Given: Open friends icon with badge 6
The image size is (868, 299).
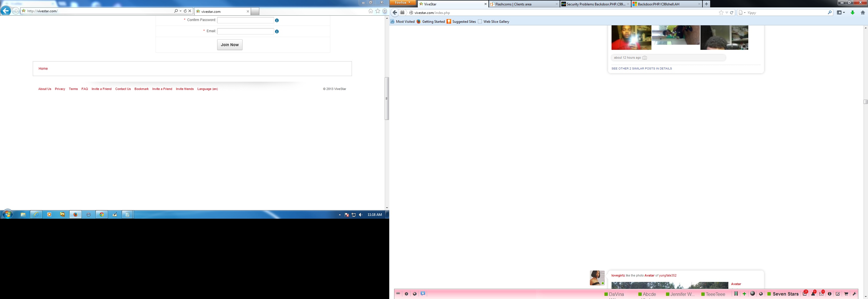Looking at the screenshot, I should [x=813, y=294].
